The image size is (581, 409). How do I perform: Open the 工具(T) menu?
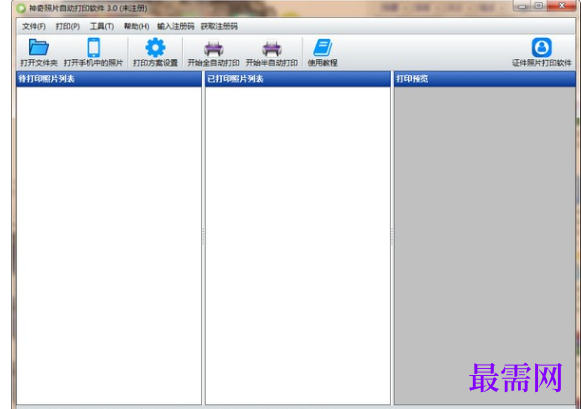102,26
